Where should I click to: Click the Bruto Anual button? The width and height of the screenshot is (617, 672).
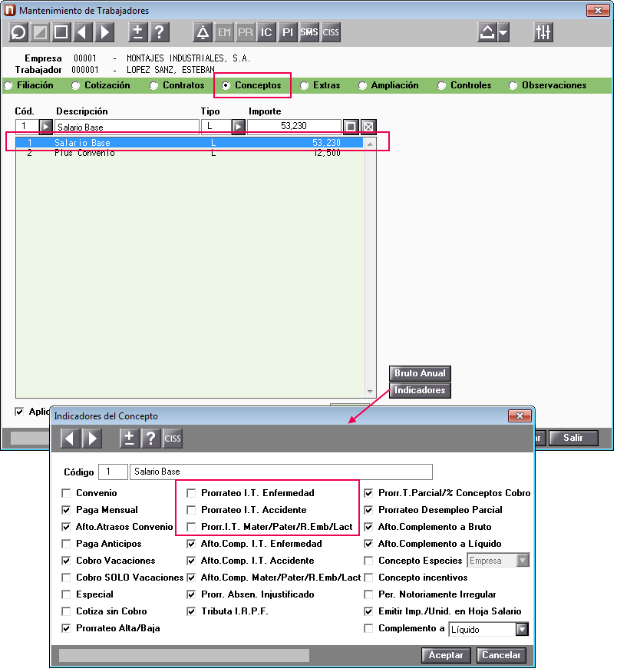coord(420,373)
